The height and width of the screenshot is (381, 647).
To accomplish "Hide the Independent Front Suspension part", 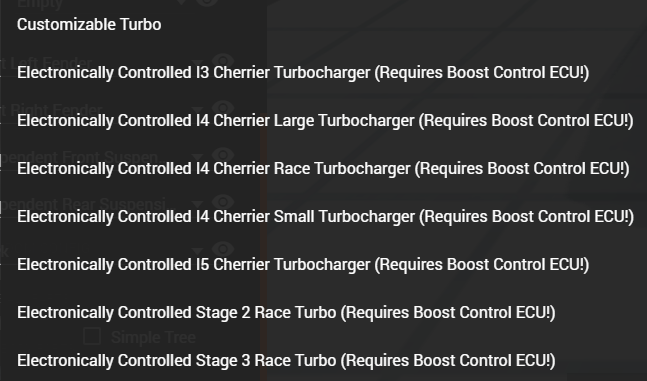I will (223, 155).
